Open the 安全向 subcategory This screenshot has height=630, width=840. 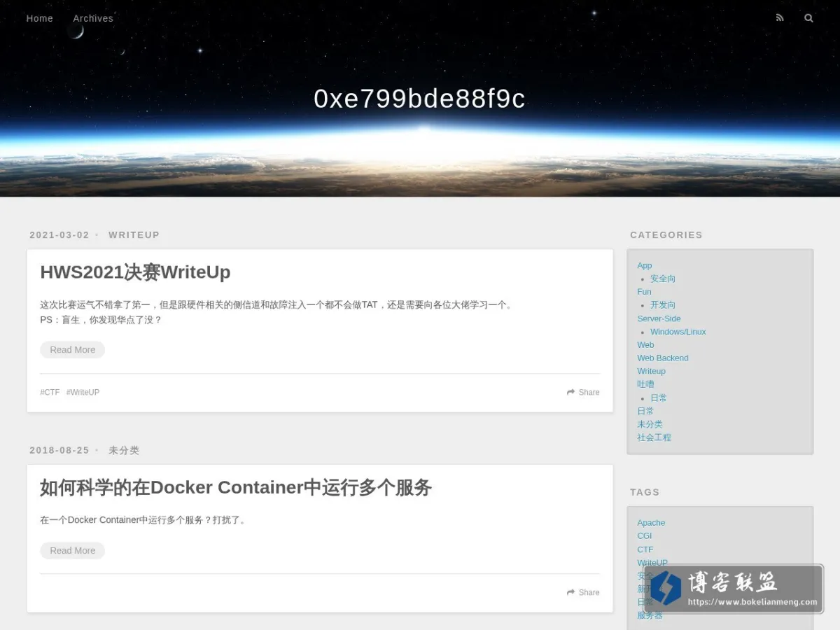tap(663, 279)
